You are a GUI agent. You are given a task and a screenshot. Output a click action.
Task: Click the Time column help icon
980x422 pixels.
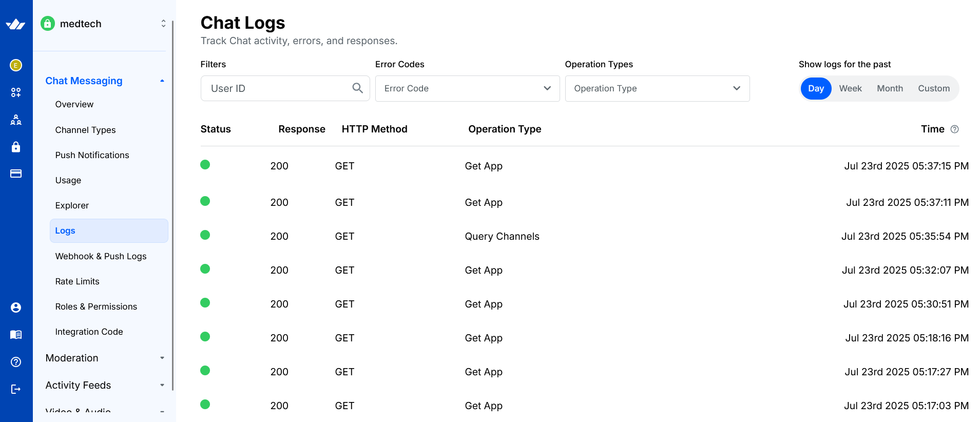coord(954,129)
